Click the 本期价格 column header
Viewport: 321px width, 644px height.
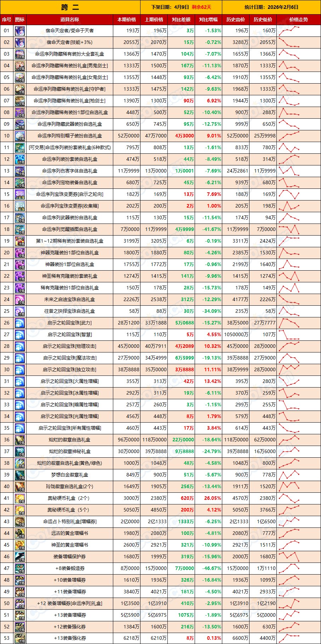(x=127, y=20)
